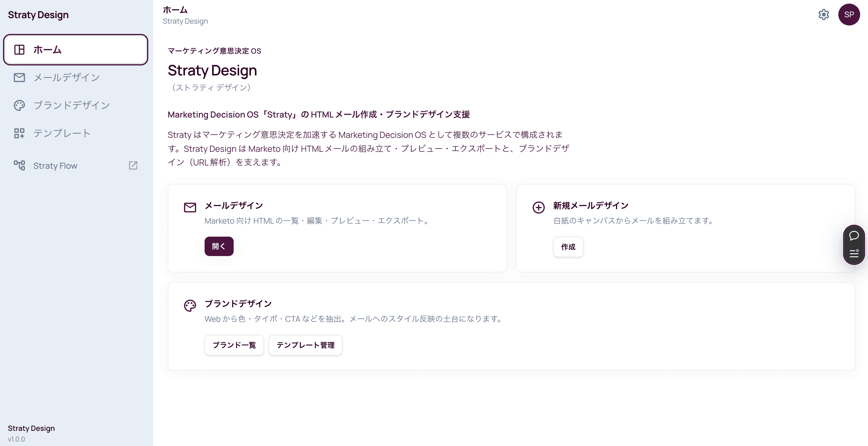868x446 pixels.
Task: Open Straty Flow from the sidebar
Action: point(75,165)
